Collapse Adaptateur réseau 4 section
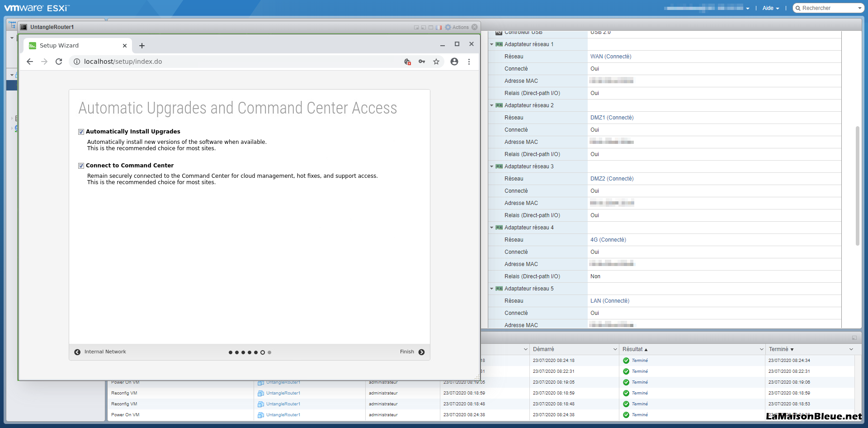The width and height of the screenshot is (868, 428). [x=492, y=228]
